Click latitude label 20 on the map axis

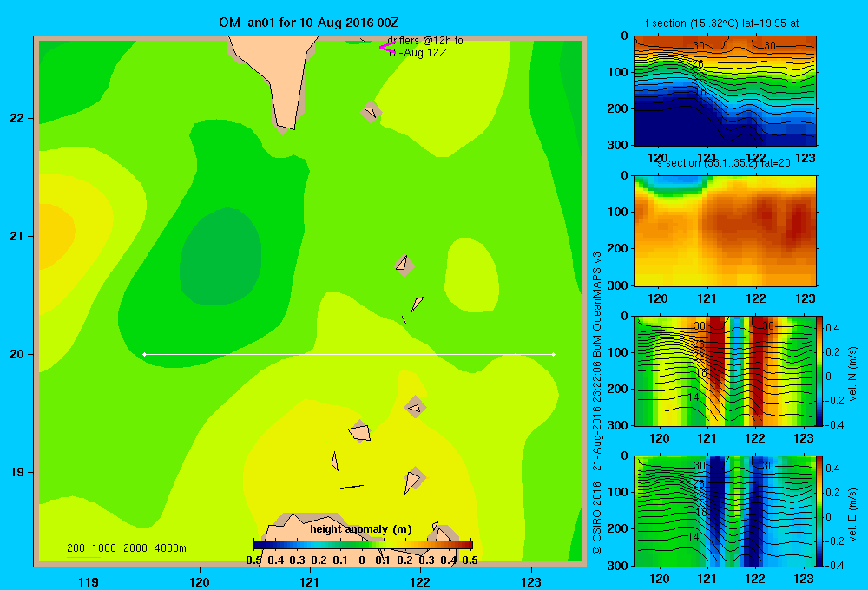click(17, 354)
